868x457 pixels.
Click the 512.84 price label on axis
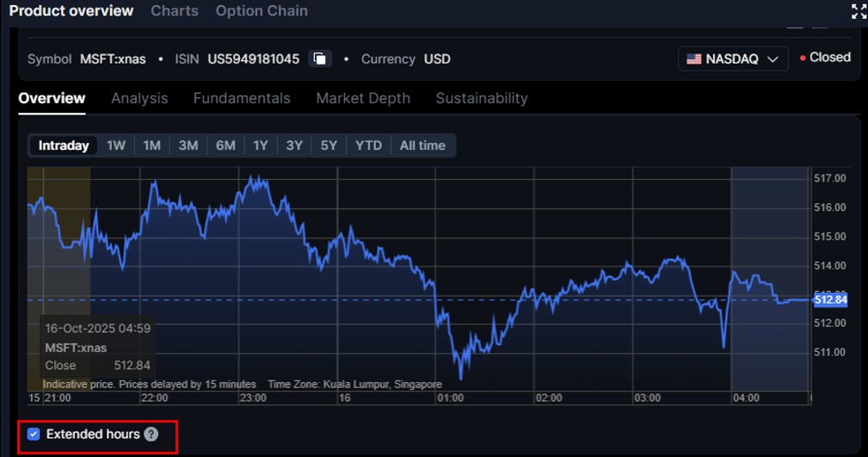[x=830, y=300]
